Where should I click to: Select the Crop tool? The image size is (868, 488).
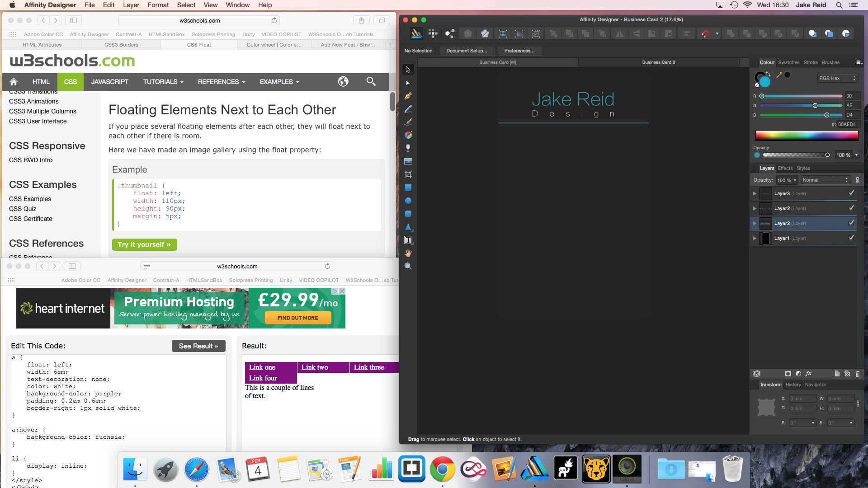click(x=408, y=174)
